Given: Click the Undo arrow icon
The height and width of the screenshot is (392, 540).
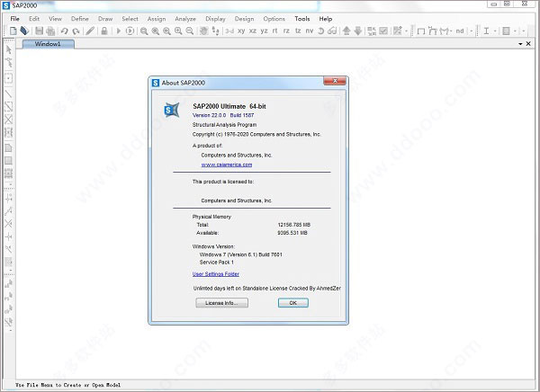Looking at the screenshot, I should pyautogui.click(x=65, y=31).
